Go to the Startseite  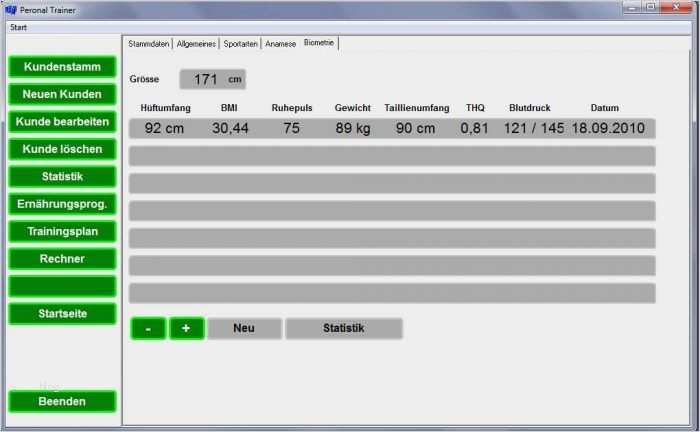(62, 314)
